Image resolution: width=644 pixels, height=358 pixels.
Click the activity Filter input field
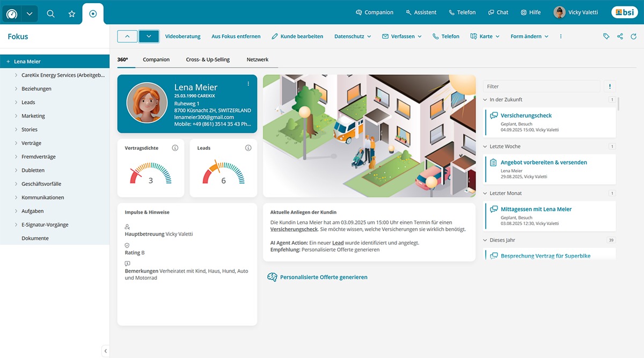pyautogui.click(x=541, y=86)
